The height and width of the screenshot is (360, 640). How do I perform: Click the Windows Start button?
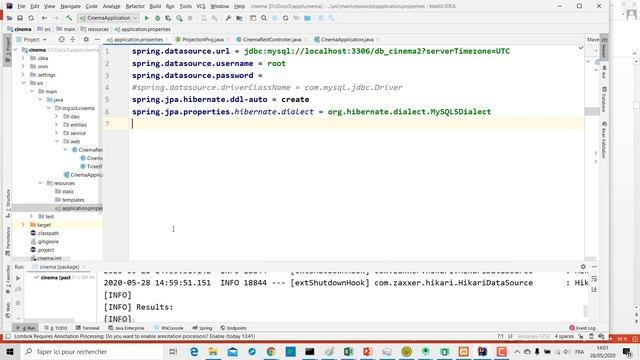point(10,351)
